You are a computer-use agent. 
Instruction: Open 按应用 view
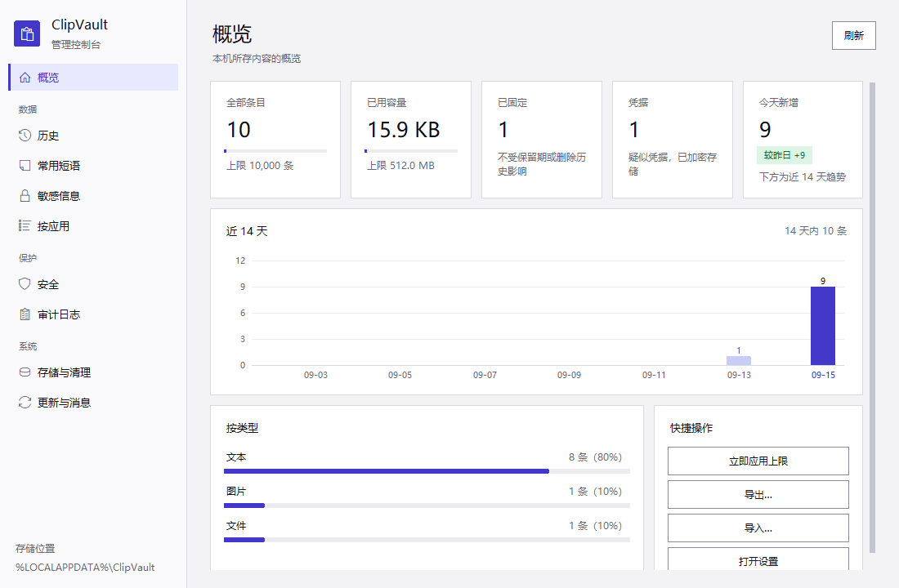click(x=93, y=225)
